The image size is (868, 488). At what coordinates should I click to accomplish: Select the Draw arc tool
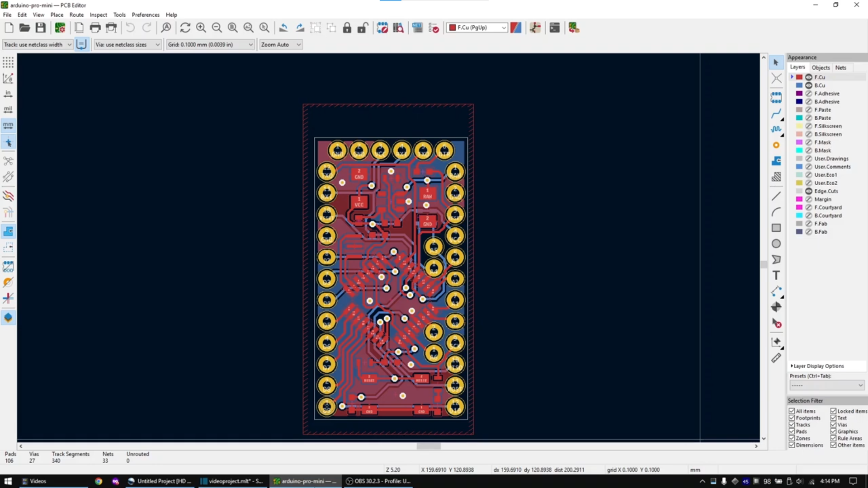[x=776, y=212]
